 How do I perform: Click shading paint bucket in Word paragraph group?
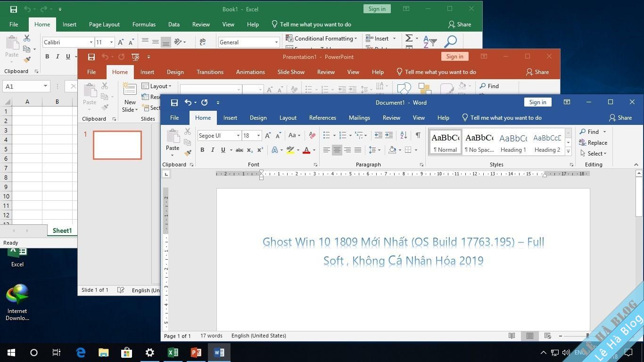(x=392, y=150)
